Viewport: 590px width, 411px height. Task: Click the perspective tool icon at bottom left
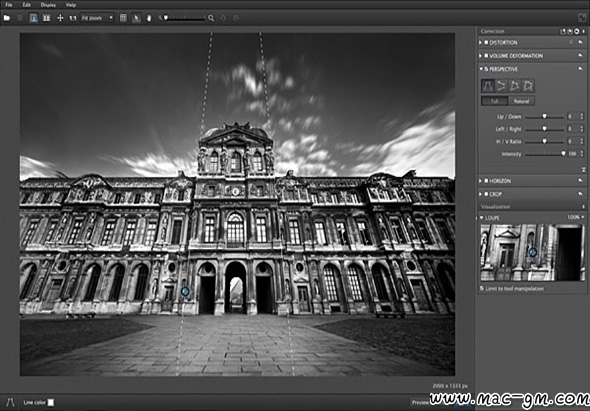pyautogui.click(x=10, y=402)
